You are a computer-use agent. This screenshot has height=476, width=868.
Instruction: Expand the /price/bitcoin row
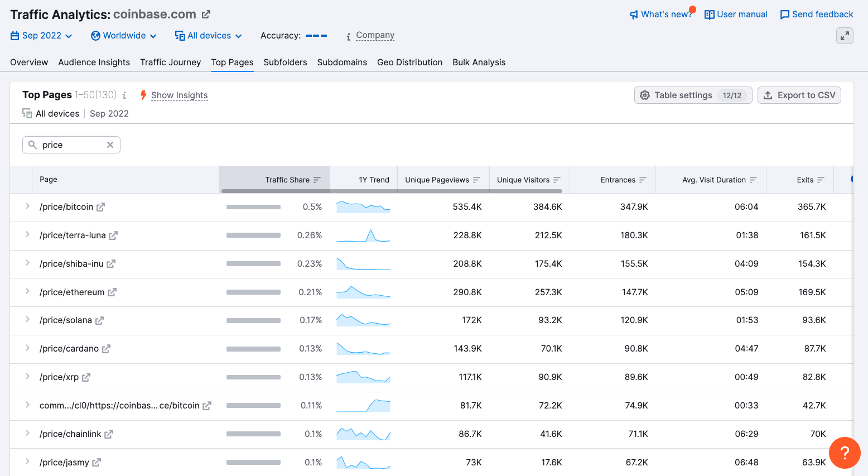click(x=27, y=206)
